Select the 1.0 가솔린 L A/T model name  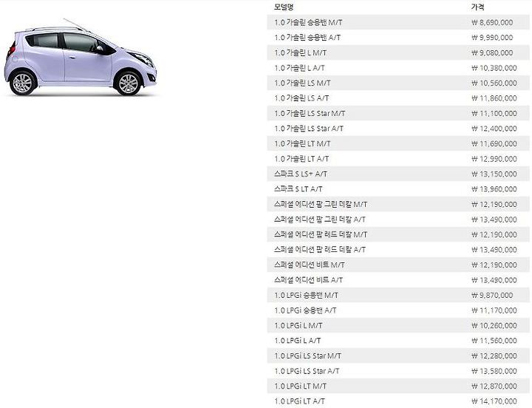tap(299, 68)
